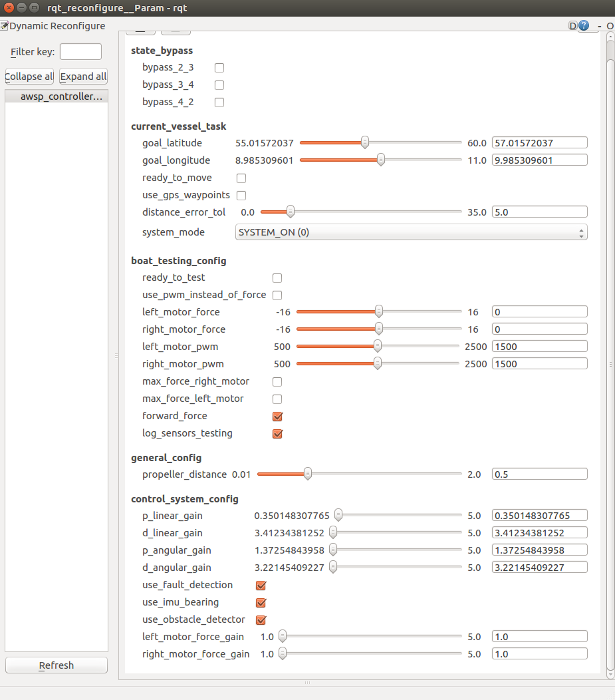Close the rqt window with red button
The height and width of the screenshot is (700, 615).
pos(9,7)
